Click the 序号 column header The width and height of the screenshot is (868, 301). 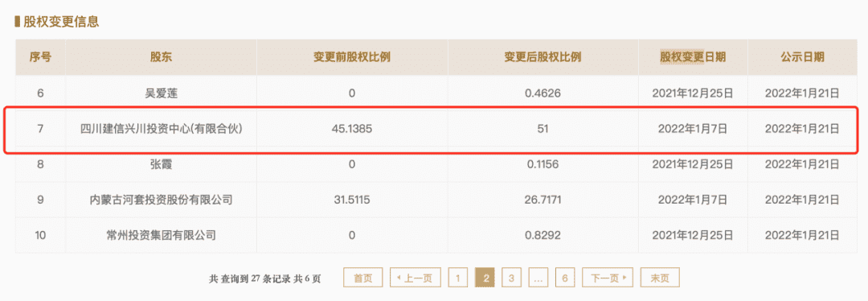(x=40, y=57)
